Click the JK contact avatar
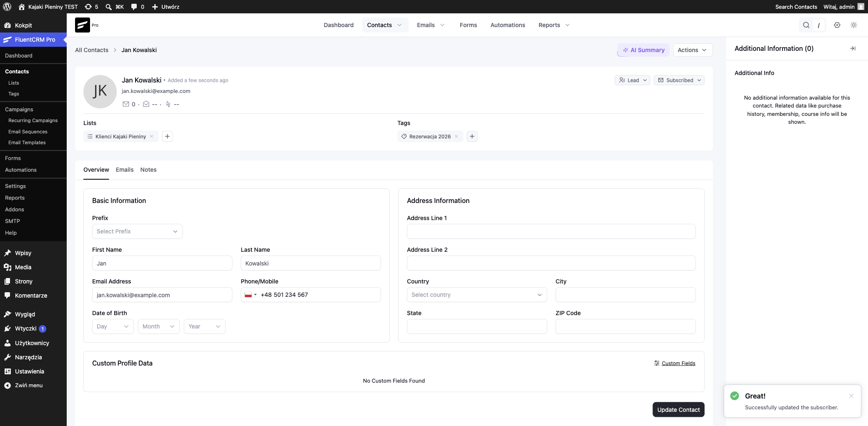This screenshot has height=426, width=868. (x=100, y=92)
